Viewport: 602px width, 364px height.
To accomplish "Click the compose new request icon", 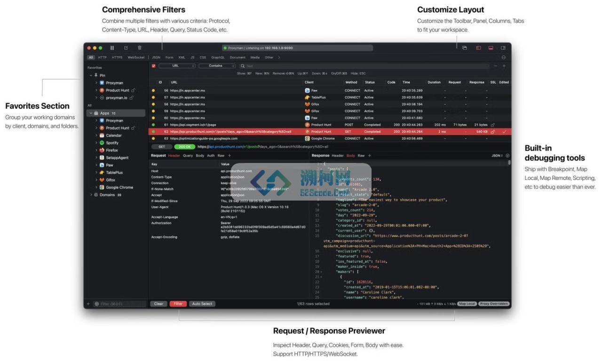I will (126, 48).
